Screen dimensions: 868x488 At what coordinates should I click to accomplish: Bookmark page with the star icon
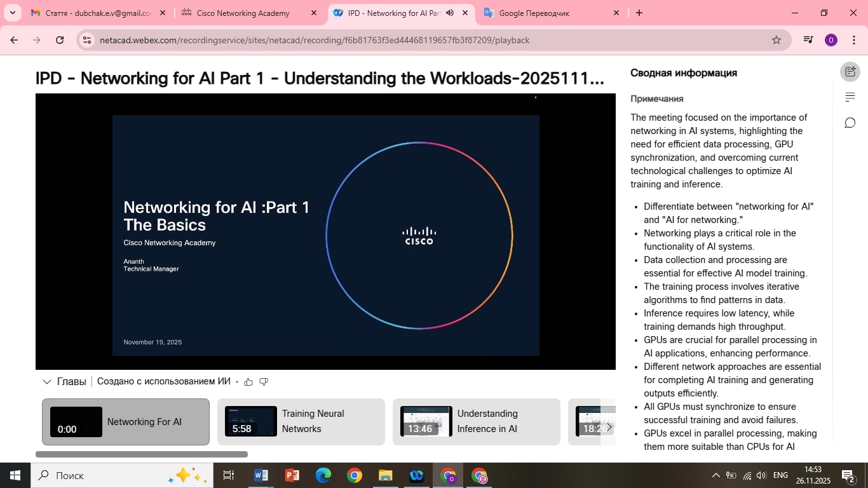(x=776, y=40)
